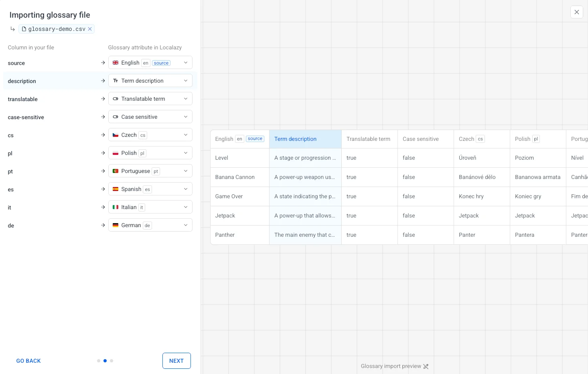Open the Term description attribute dropdown

[x=150, y=81]
